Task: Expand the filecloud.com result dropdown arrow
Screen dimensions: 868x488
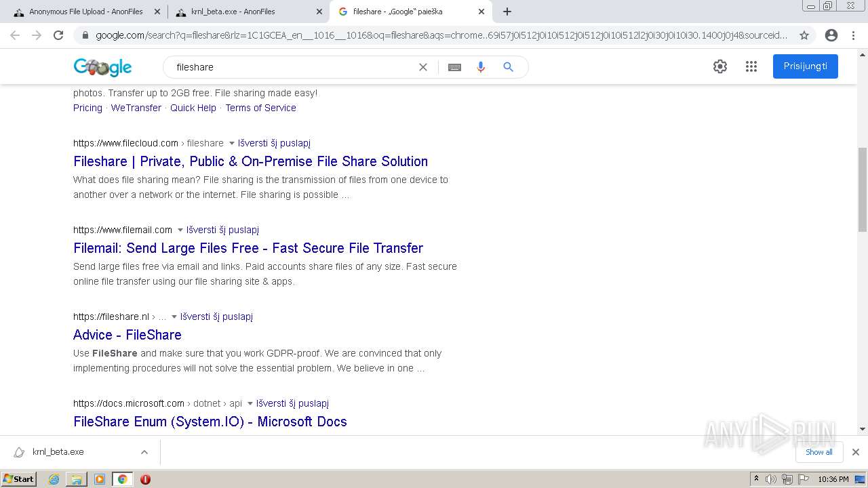Action: coord(231,144)
